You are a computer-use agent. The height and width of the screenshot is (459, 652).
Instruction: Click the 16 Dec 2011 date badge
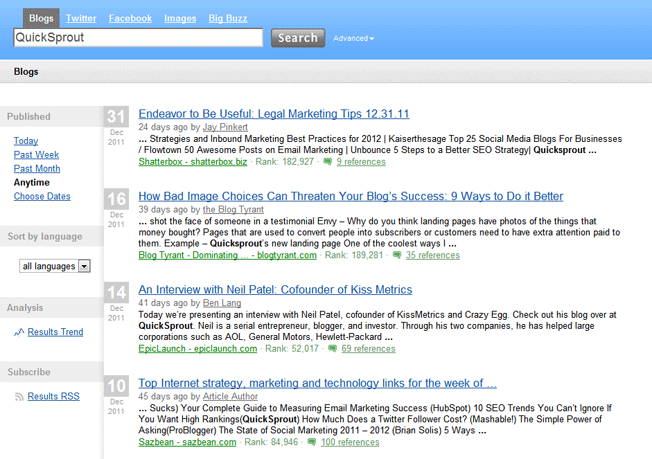(116, 209)
